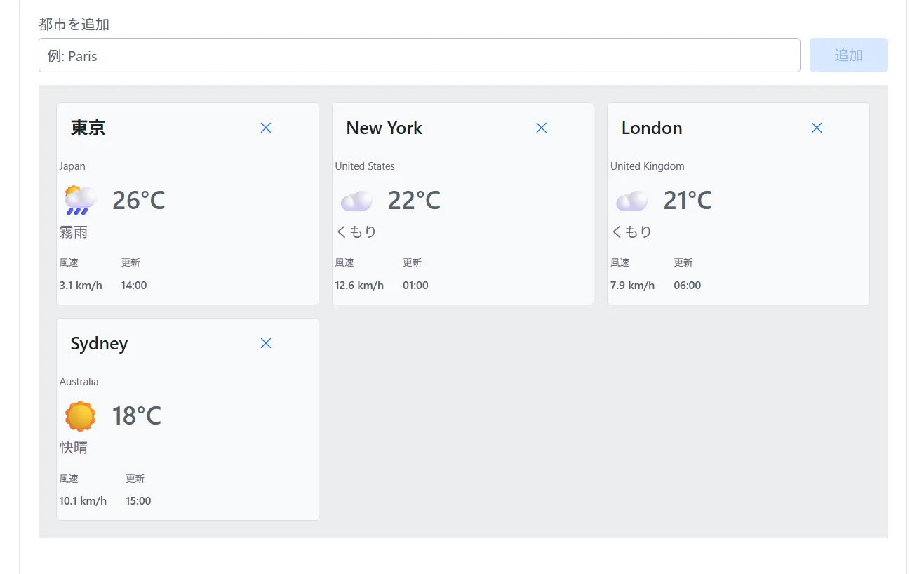Viewport: 924px width, 574px height.
Task: Remove the New York weather card
Action: 541,128
